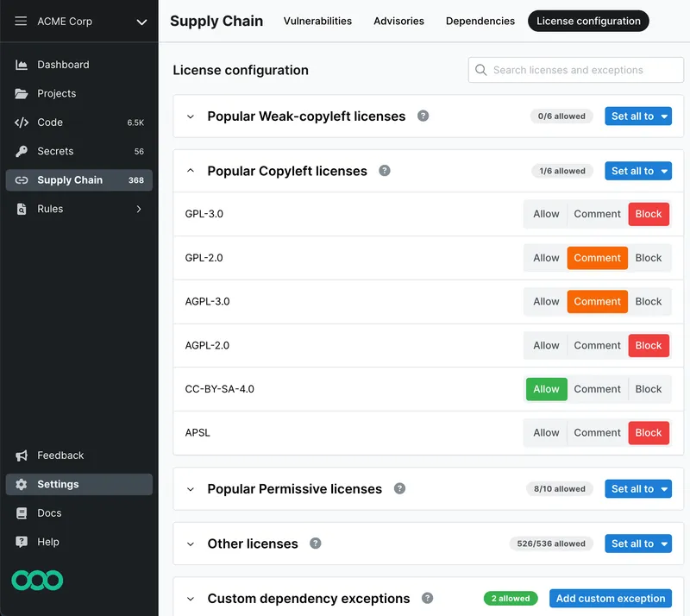Screen dimensions: 690x616
Task: Collapse the Popular Copyleft licenses section
Action: coord(191,171)
